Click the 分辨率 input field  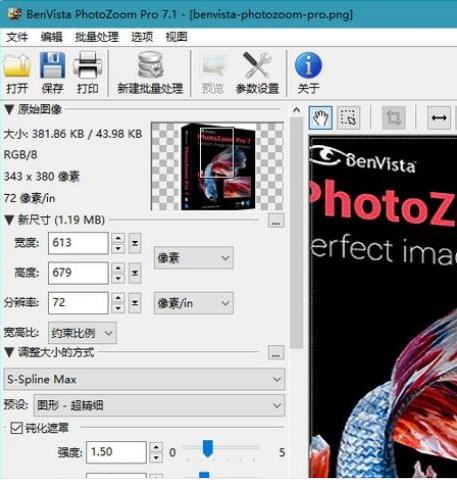pos(78,303)
